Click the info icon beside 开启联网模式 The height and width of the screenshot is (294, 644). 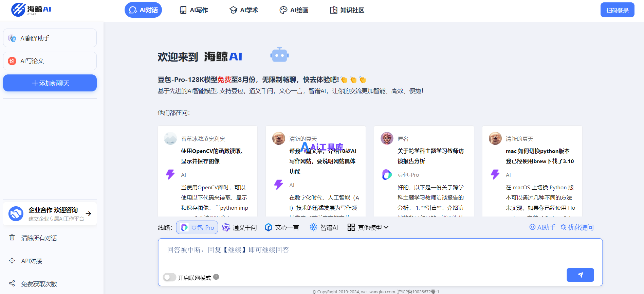tap(216, 277)
